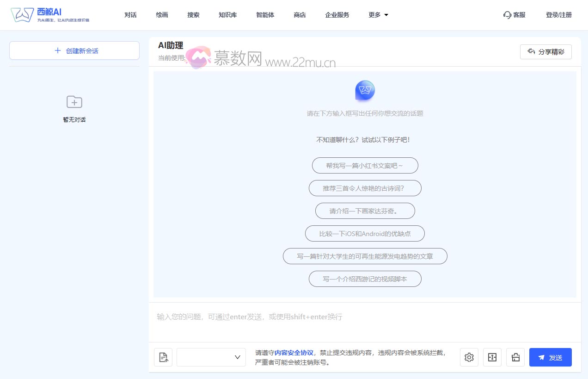Open the 内容安全协议 link

pos(294,353)
